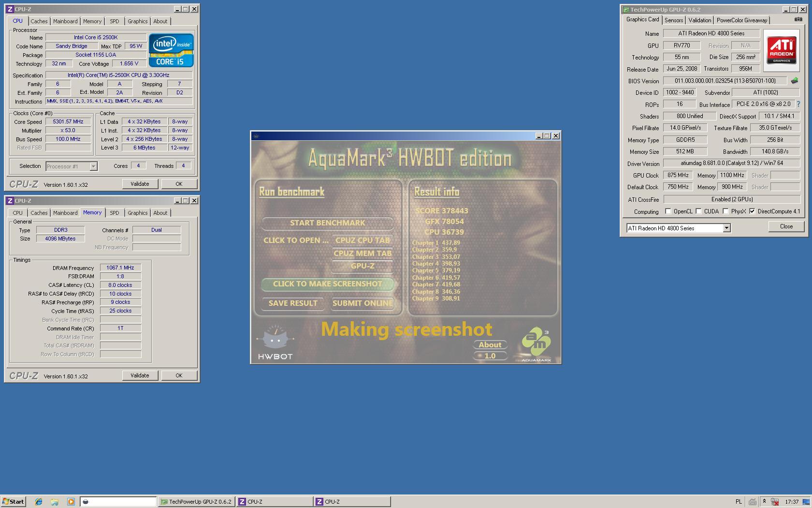Click the Core Speed 5301.57 MHz field
The width and height of the screenshot is (812, 508).
click(68, 122)
